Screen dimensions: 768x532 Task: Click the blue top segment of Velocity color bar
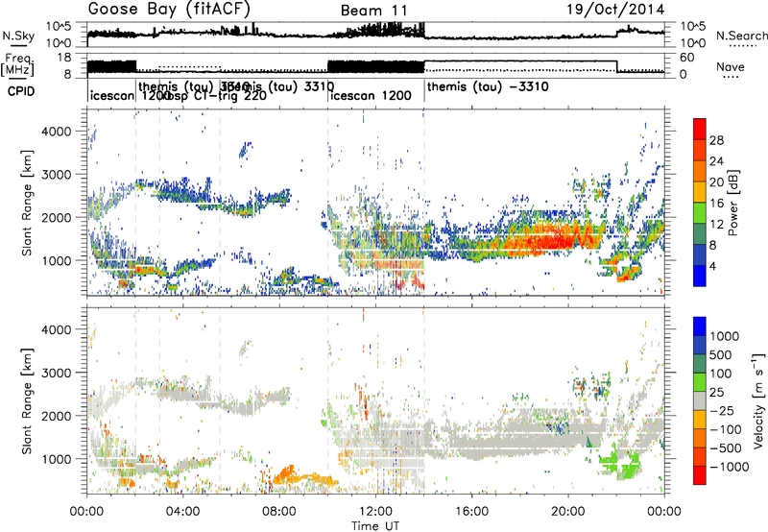700,326
